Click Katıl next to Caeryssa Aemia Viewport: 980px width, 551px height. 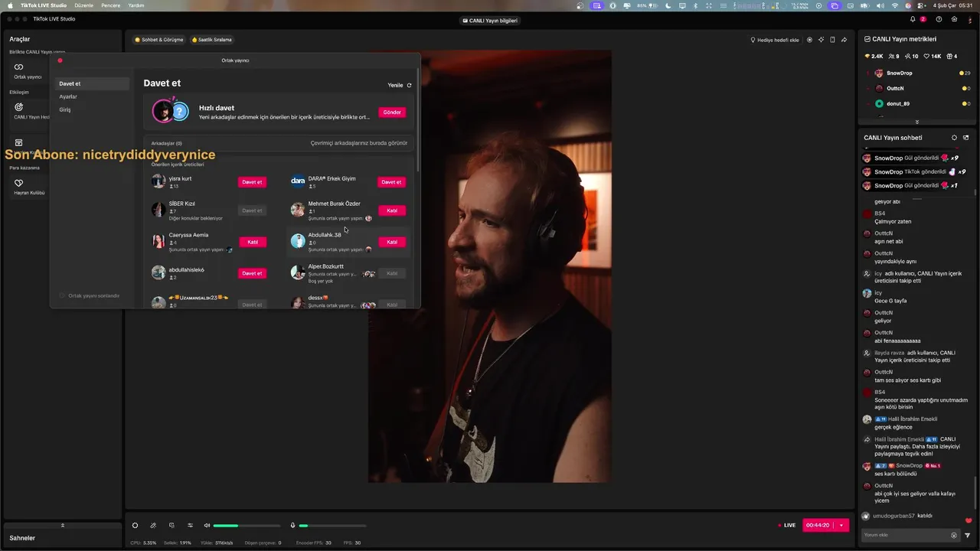(252, 242)
